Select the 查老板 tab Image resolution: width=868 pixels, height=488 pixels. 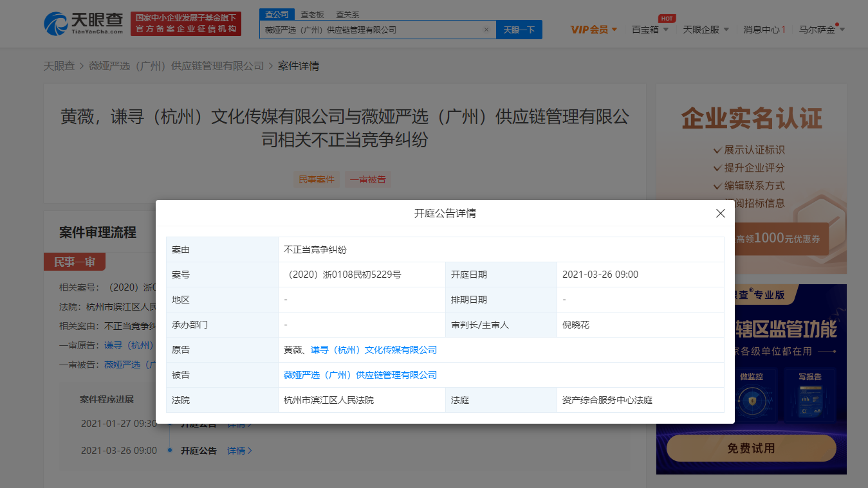tap(313, 14)
